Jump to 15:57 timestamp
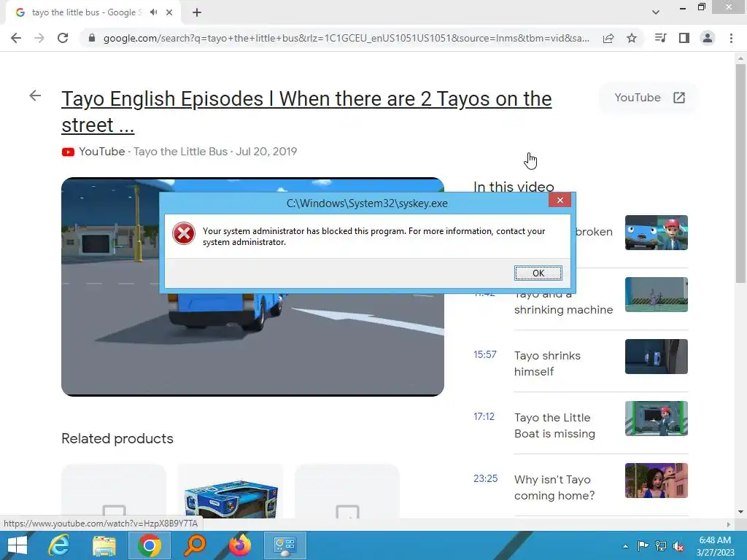 (484, 355)
